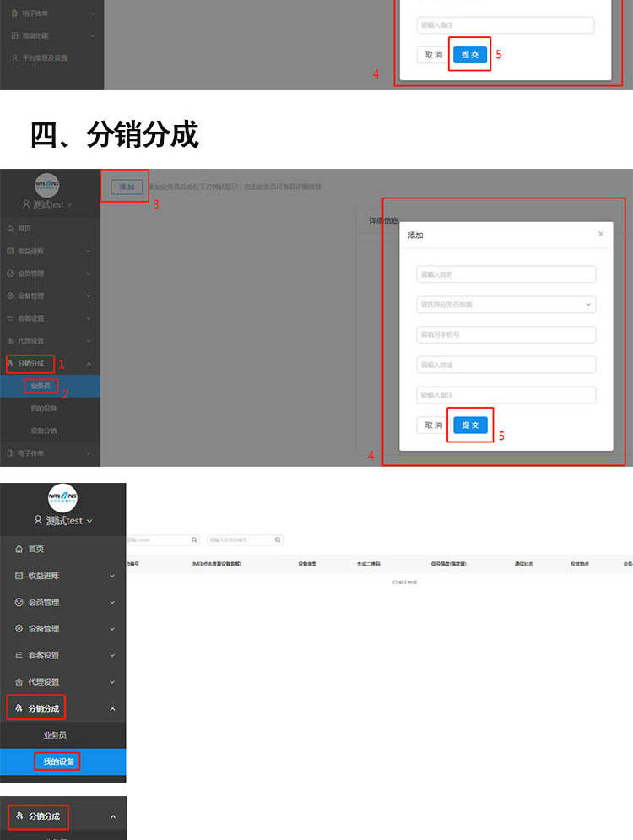Click 添加 button behind the dialog
The width and height of the screenshot is (633, 840).
[127, 187]
